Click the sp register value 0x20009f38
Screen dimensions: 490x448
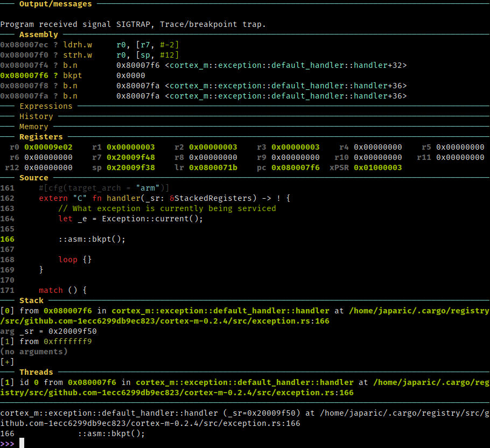(x=131, y=168)
